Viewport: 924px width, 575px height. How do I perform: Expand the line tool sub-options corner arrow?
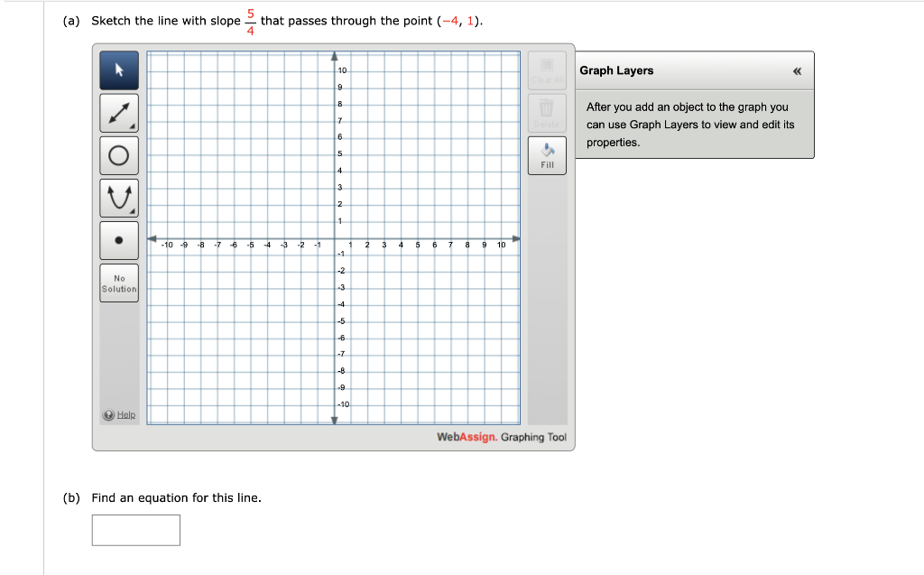click(x=132, y=126)
